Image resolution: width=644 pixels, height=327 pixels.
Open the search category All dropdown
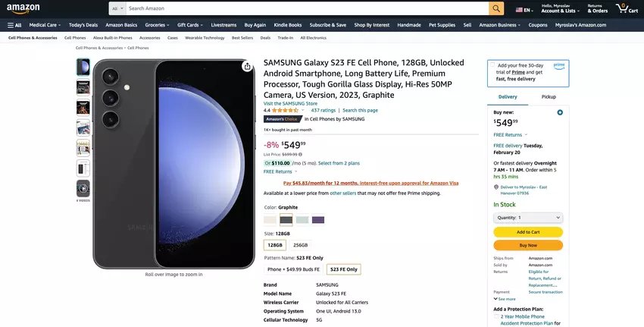(117, 8)
